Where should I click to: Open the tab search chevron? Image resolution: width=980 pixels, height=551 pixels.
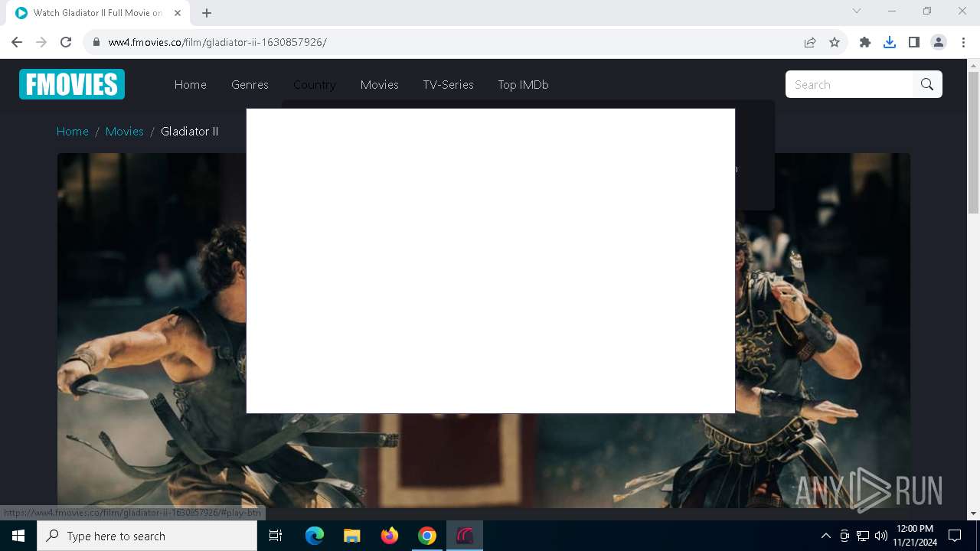pyautogui.click(x=857, y=11)
